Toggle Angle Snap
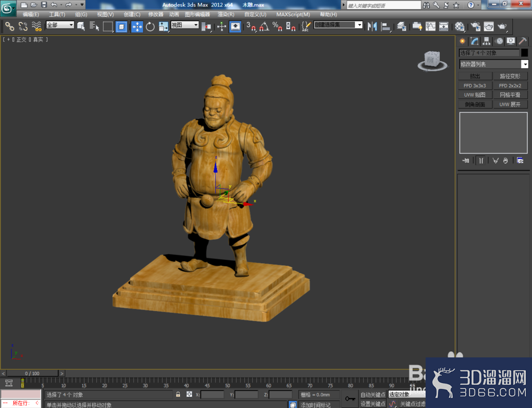 (x=264, y=26)
